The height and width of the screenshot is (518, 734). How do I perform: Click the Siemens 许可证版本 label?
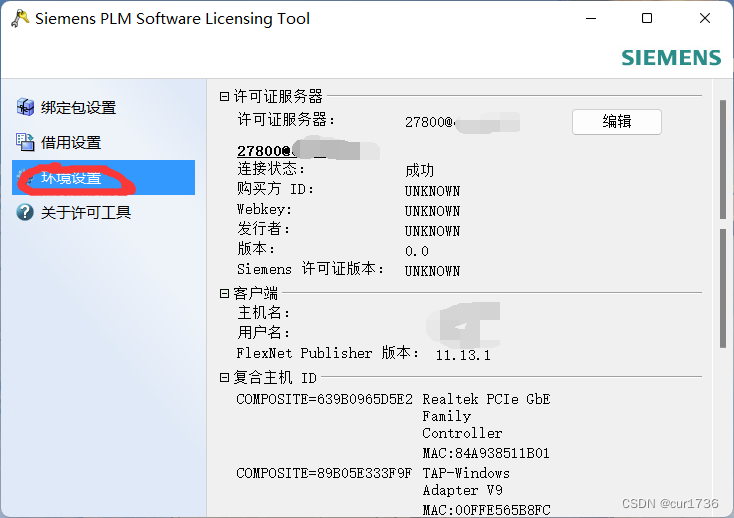pyautogui.click(x=310, y=269)
